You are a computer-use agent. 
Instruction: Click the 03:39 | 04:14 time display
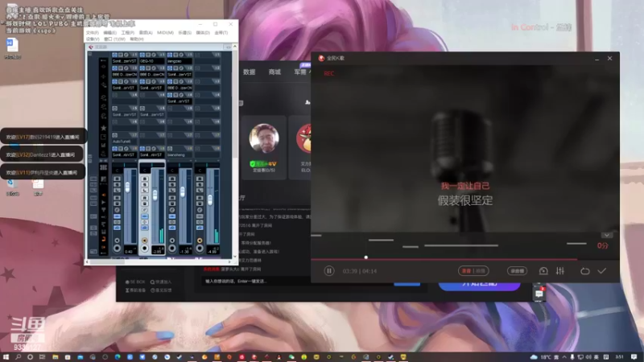pyautogui.click(x=359, y=271)
